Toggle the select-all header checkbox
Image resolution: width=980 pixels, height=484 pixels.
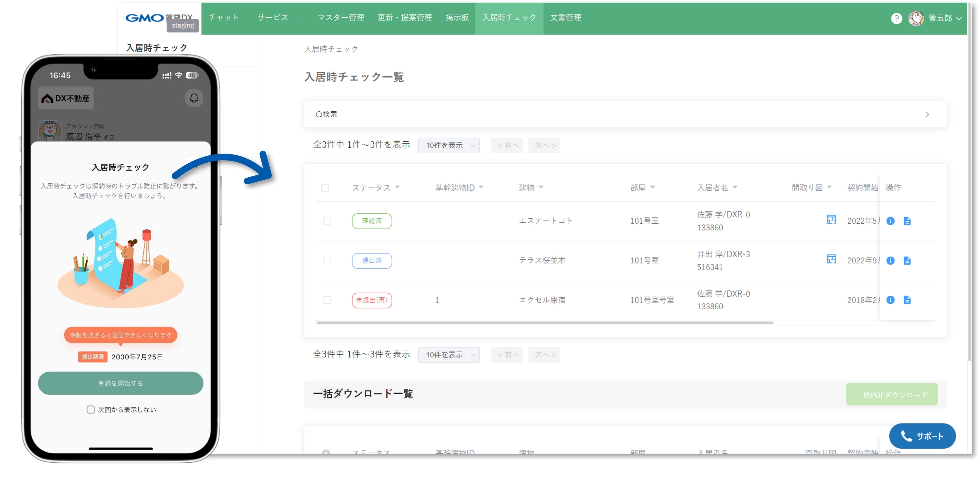(x=325, y=187)
